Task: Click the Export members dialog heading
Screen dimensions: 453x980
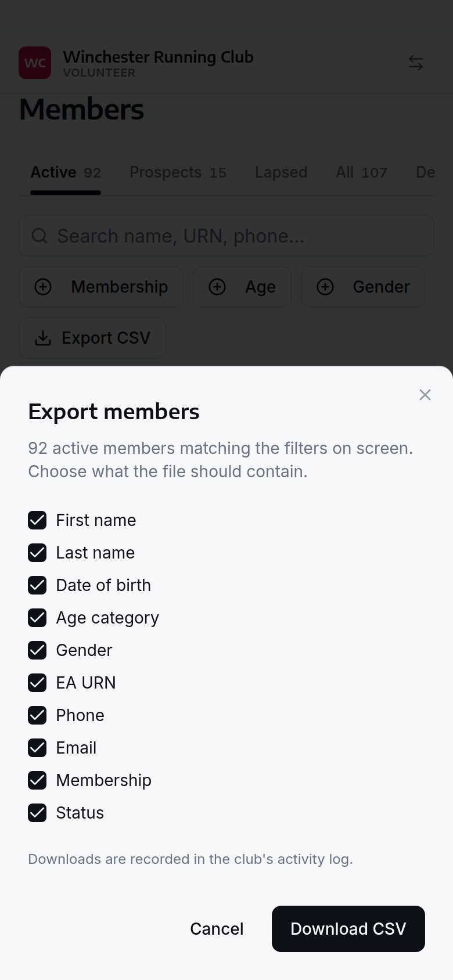Action: click(x=114, y=412)
